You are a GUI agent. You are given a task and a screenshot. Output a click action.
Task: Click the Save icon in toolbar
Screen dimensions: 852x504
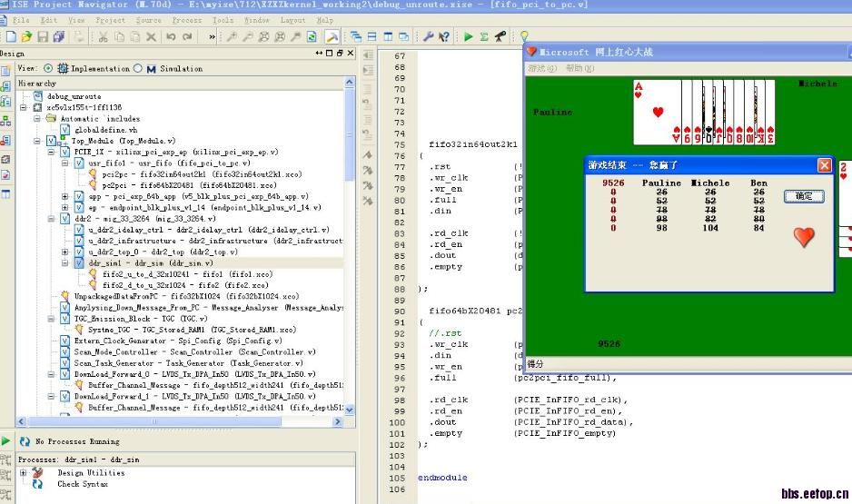coord(43,36)
